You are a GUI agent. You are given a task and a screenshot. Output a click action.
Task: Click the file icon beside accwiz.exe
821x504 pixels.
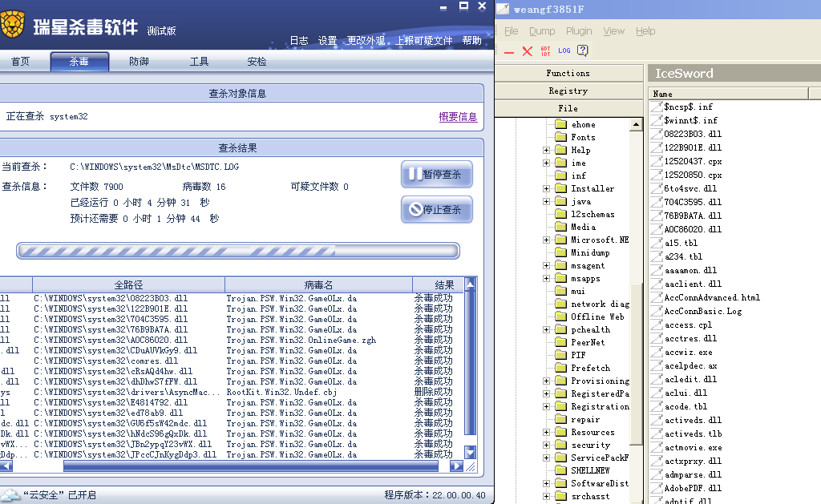click(656, 352)
